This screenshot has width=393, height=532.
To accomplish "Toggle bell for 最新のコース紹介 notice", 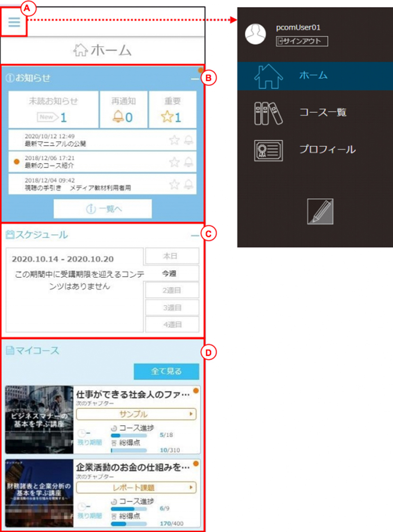I will tap(189, 162).
